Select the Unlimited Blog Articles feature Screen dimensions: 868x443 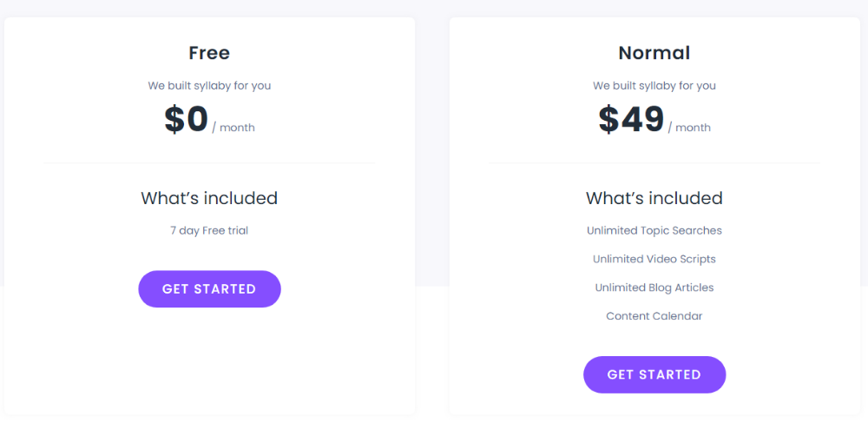[654, 288]
